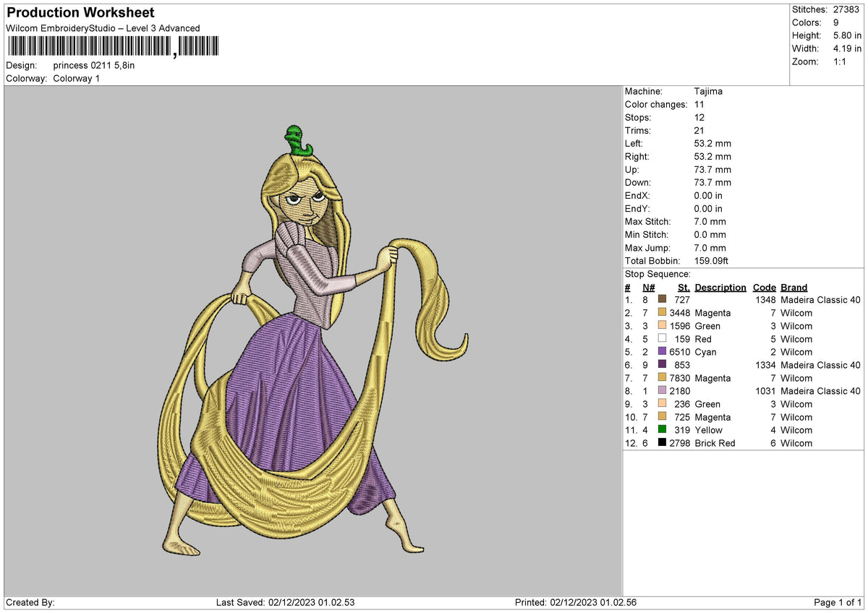This screenshot has height=613, width=868.
Task: Click the Height value 5.80 in
Action: pyautogui.click(x=848, y=35)
